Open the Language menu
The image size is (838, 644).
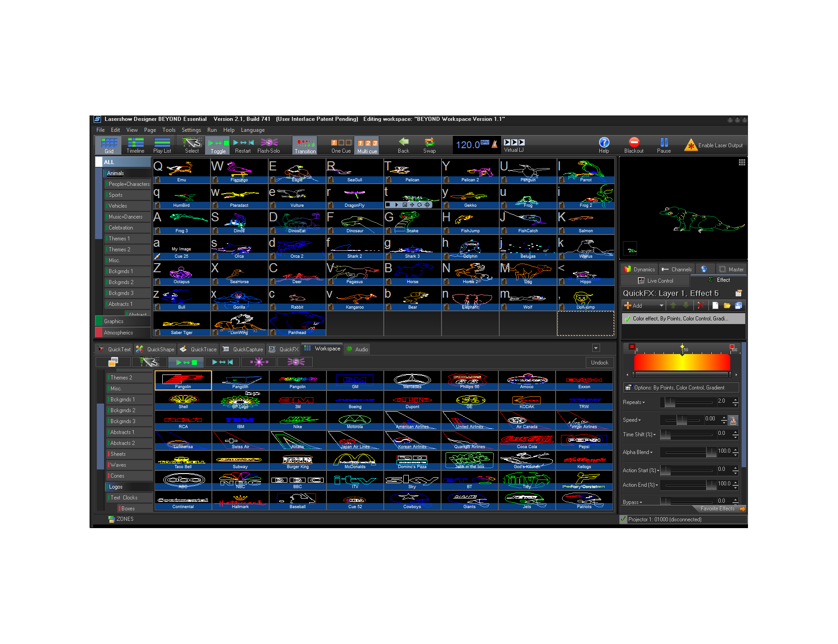(x=252, y=130)
